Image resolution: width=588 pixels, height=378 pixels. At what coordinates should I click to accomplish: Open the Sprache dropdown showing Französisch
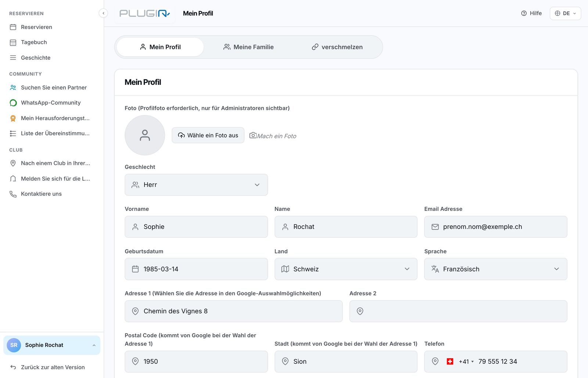point(495,269)
